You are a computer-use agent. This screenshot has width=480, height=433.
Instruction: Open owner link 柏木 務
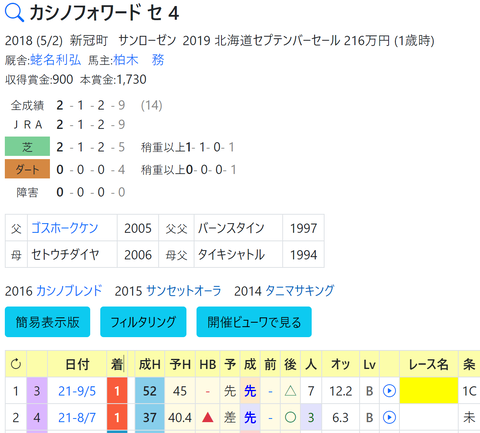139,60
